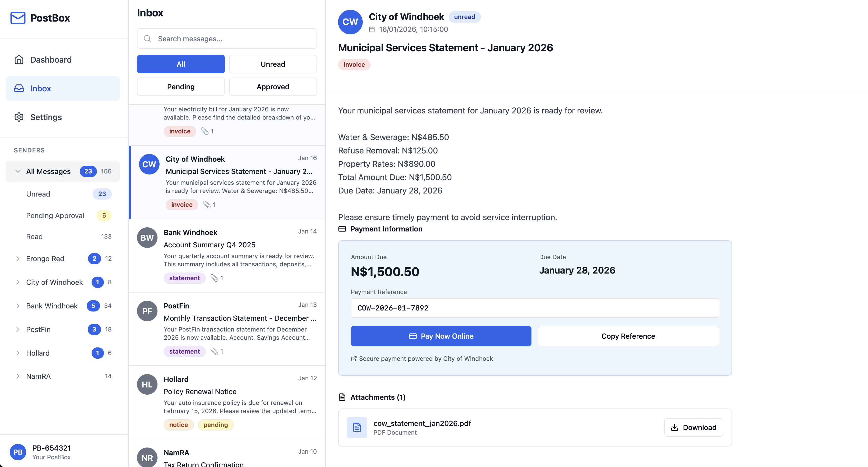Image resolution: width=868 pixels, height=467 pixels.
Task: Click the calendar icon beside the message date
Action: (372, 29)
